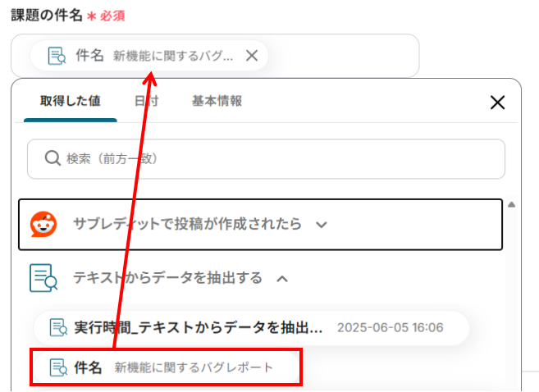Click the 2025-06-05 16:06 timestamp
The image size is (539, 392).
tap(391, 328)
